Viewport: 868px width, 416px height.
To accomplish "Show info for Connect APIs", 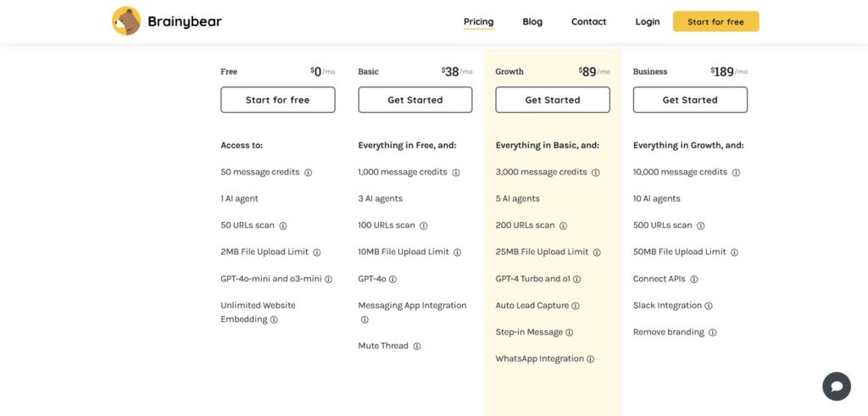I will click(x=693, y=280).
